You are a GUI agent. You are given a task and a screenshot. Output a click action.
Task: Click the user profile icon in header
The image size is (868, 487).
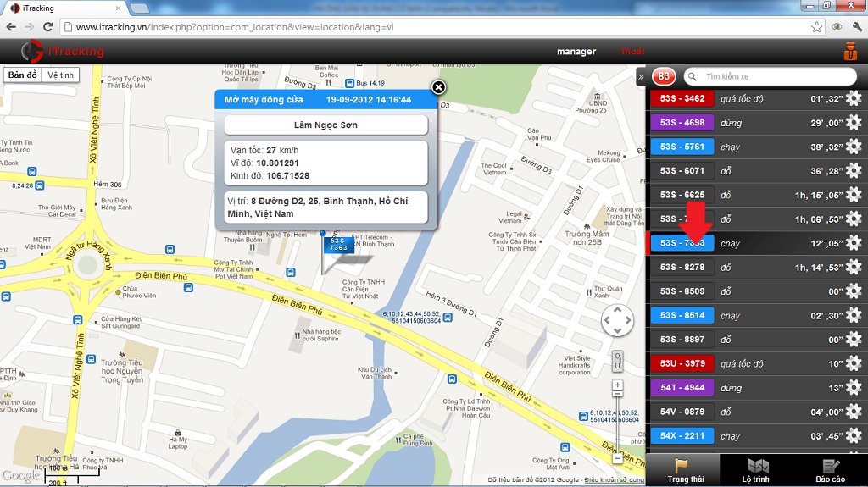click(x=850, y=51)
